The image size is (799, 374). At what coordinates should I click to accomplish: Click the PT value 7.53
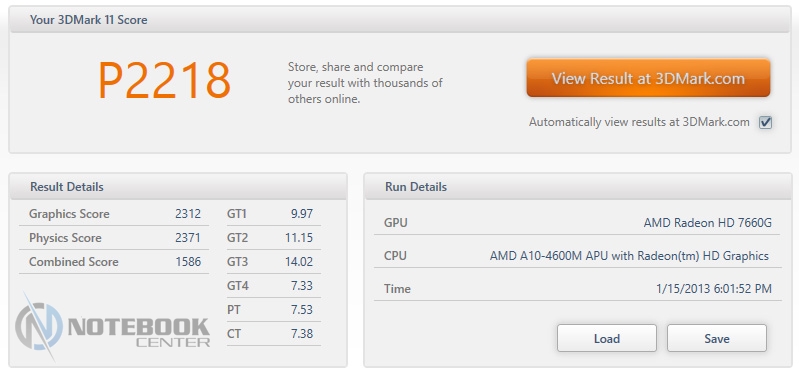point(302,310)
